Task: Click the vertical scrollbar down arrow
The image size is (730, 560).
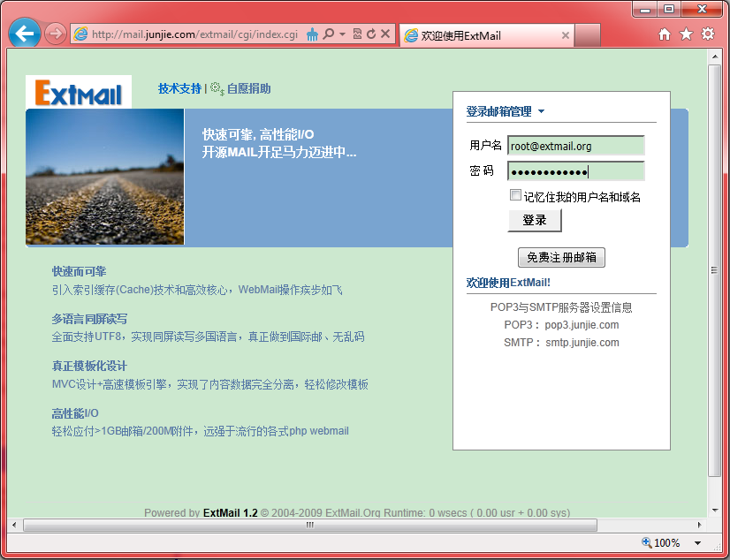Action: [715, 511]
